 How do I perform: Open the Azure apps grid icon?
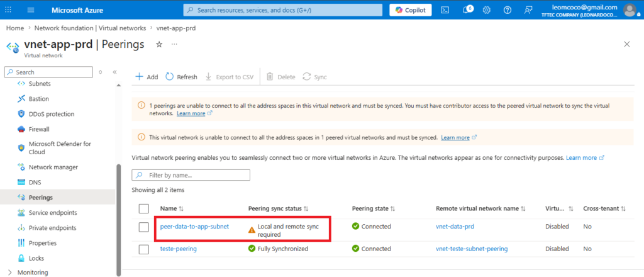[8, 10]
